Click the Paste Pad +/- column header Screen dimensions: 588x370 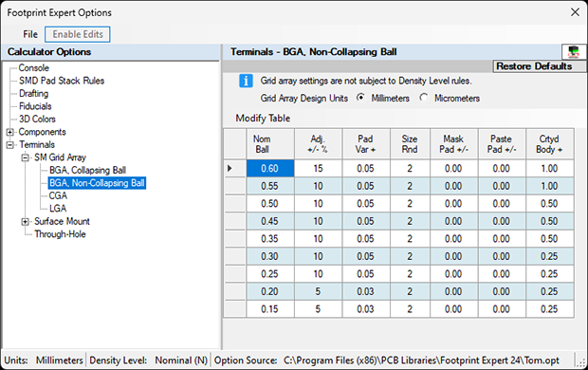[x=502, y=144]
